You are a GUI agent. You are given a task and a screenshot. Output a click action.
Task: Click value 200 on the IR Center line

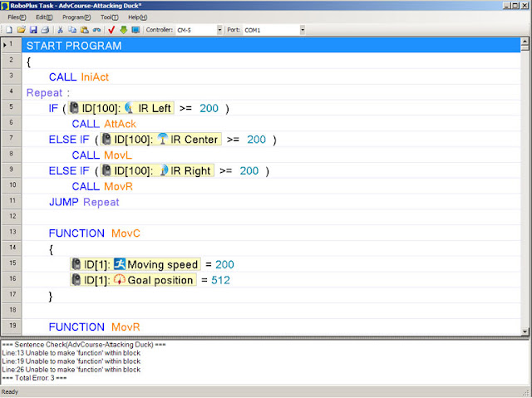point(257,140)
